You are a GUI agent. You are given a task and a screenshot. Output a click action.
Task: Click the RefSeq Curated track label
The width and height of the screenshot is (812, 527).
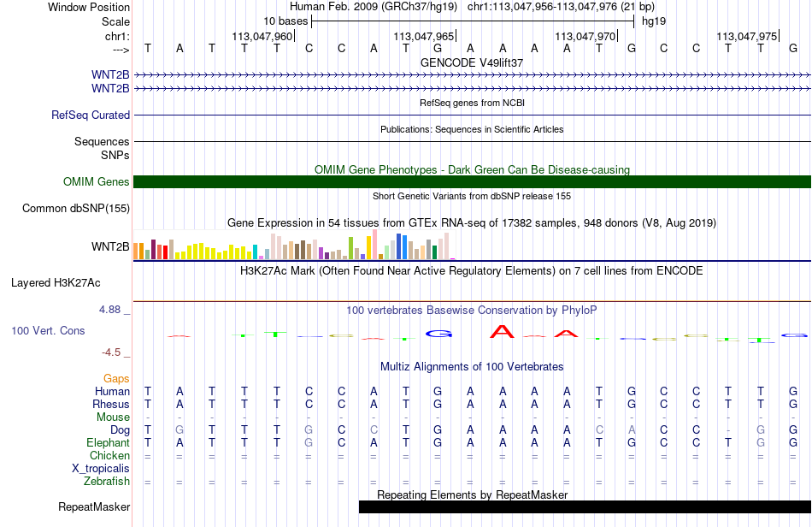91,115
